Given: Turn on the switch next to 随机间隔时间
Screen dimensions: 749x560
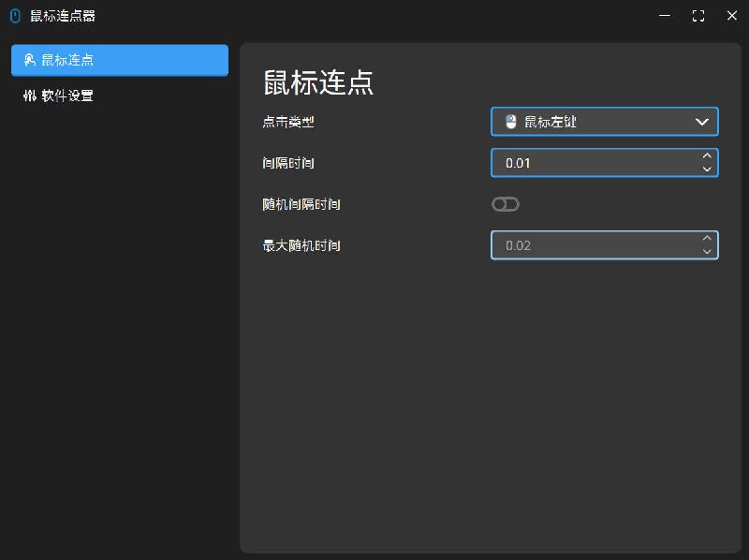Looking at the screenshot, I should (x=505, y=203).
